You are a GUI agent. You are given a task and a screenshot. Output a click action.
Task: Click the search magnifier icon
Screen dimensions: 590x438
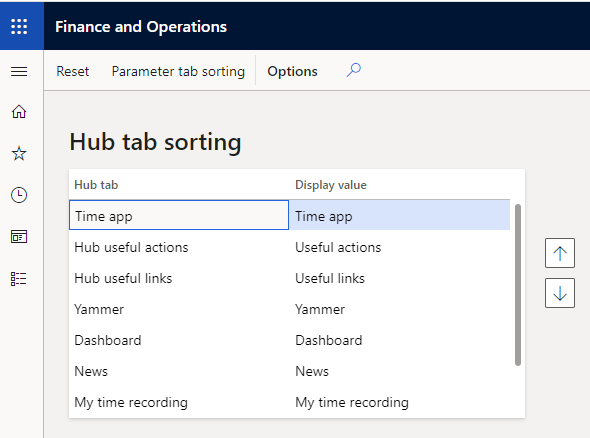point(354,70)
